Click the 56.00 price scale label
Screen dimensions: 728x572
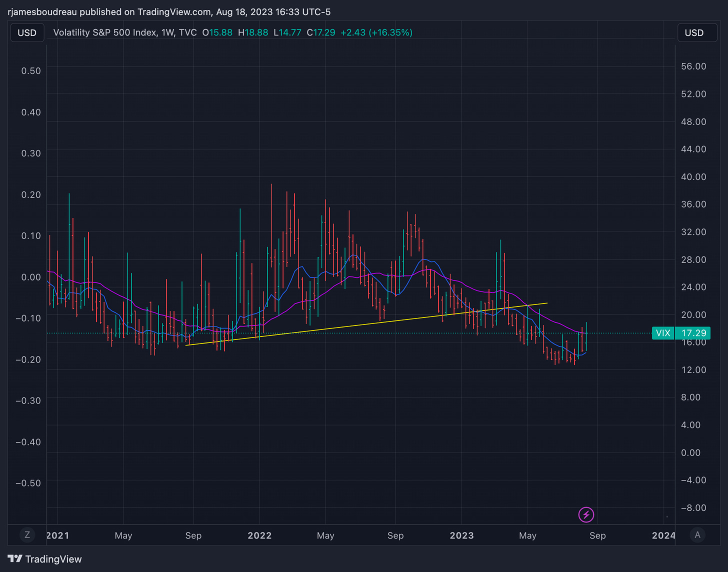point(693,66)
